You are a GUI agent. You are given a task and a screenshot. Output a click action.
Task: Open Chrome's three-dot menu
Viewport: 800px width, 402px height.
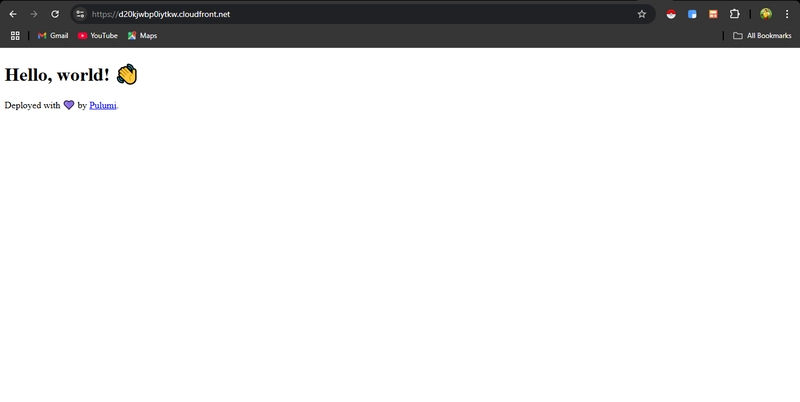[787, 14]
